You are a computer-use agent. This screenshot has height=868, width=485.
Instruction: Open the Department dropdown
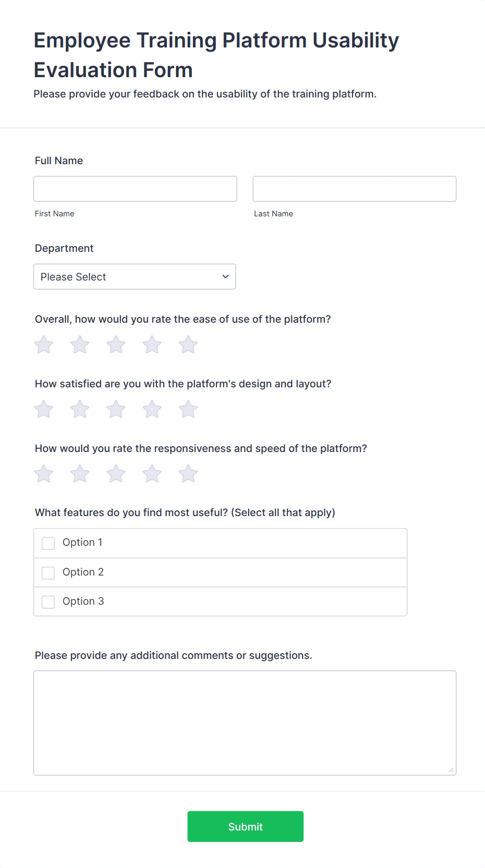(x=135, y=276)
